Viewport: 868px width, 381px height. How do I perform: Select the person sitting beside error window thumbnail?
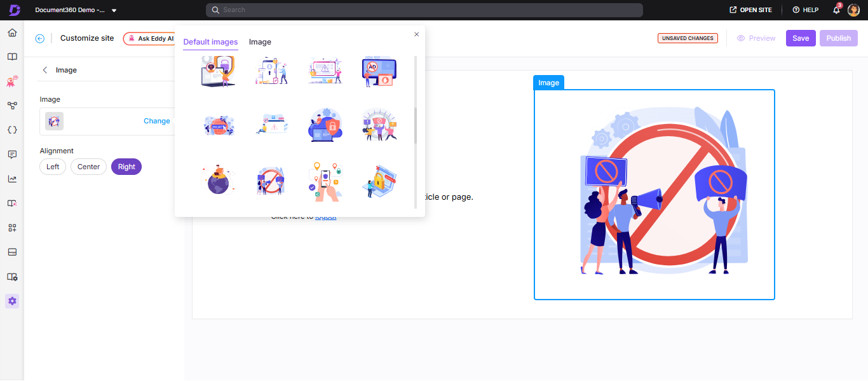coord(272,125)
